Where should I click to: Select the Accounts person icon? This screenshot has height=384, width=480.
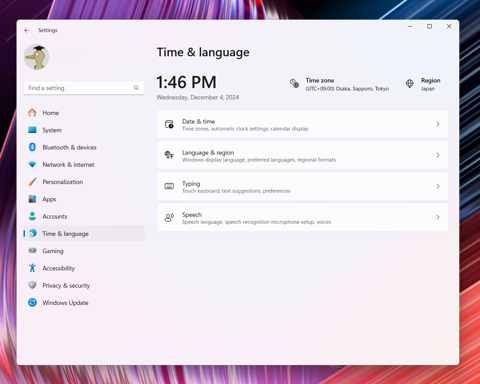pos(32,216)
